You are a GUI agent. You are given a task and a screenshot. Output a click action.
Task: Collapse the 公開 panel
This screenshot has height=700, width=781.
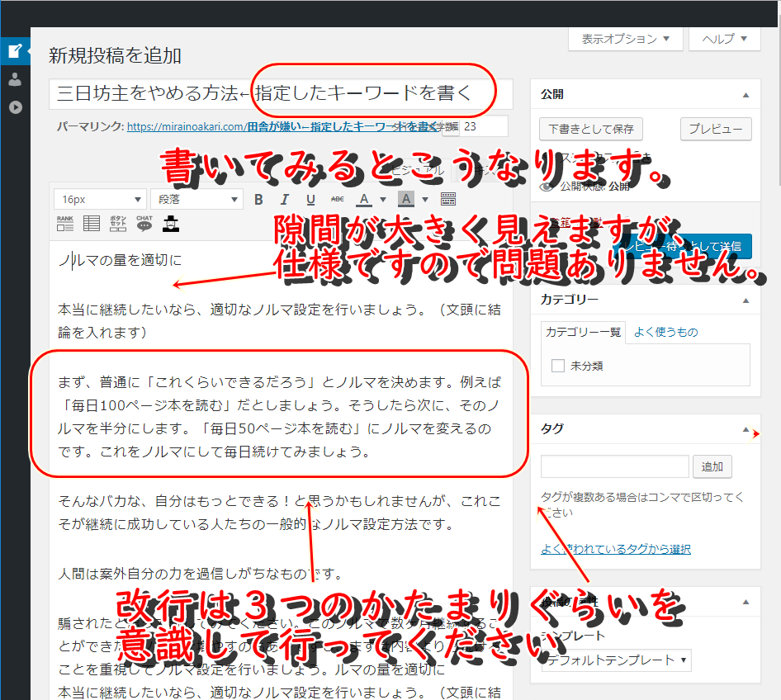[745, 95]
